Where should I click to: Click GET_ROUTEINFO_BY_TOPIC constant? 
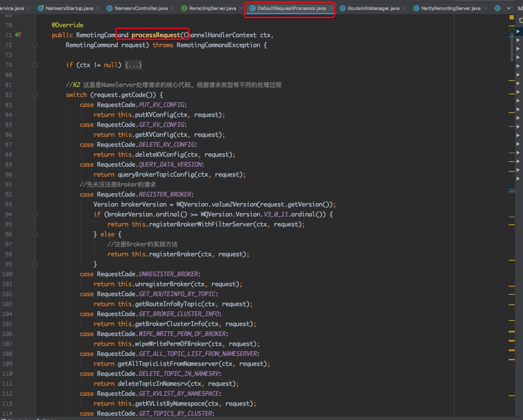tap(178, 294)
